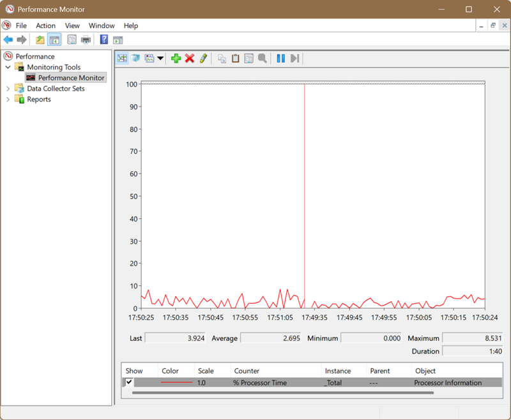Open graph properties with the properties icon
The image size is (511, 420).
(x=249, y=58)
